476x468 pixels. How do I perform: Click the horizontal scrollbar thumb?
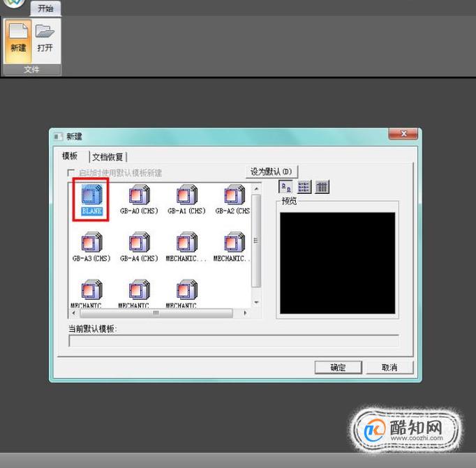point(156,313)
